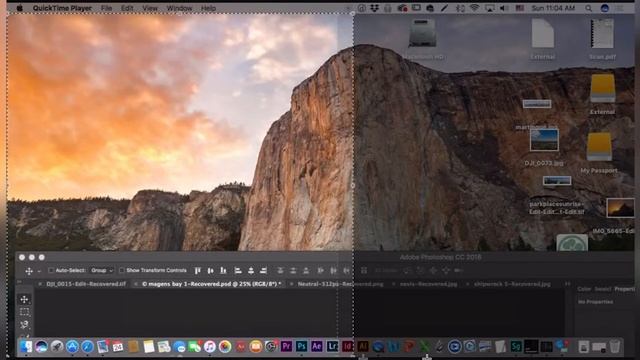Open the Help menu

208,8
